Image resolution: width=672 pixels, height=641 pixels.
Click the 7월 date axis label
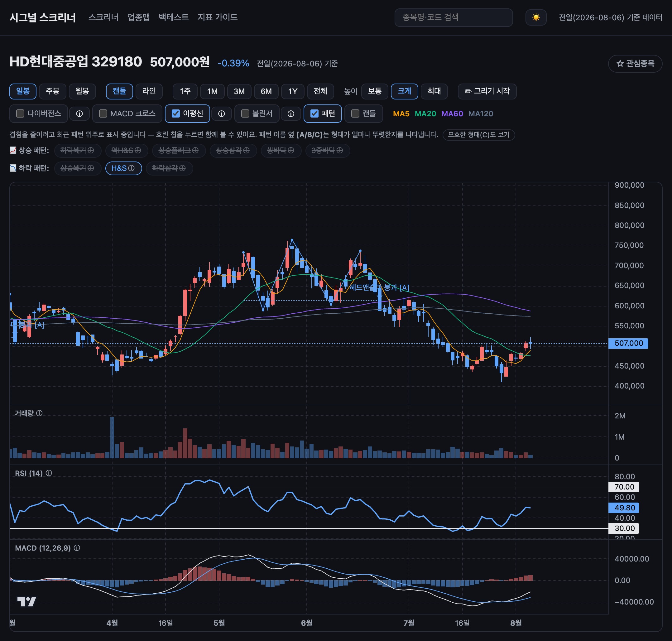pos(409,623)
